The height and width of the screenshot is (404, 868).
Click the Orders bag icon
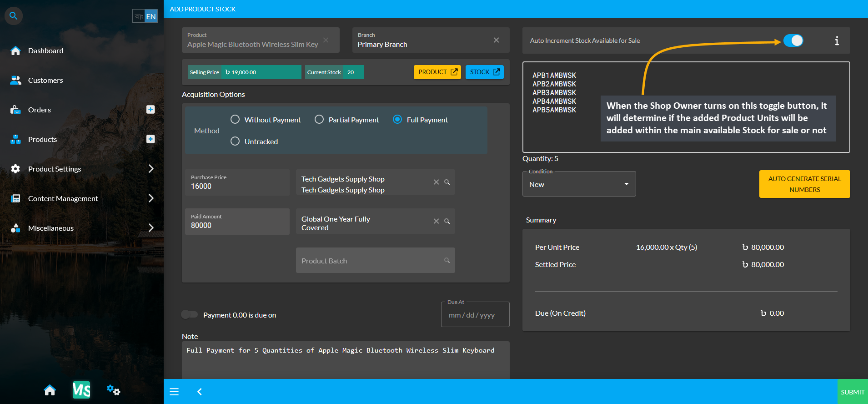coord(15,110)
